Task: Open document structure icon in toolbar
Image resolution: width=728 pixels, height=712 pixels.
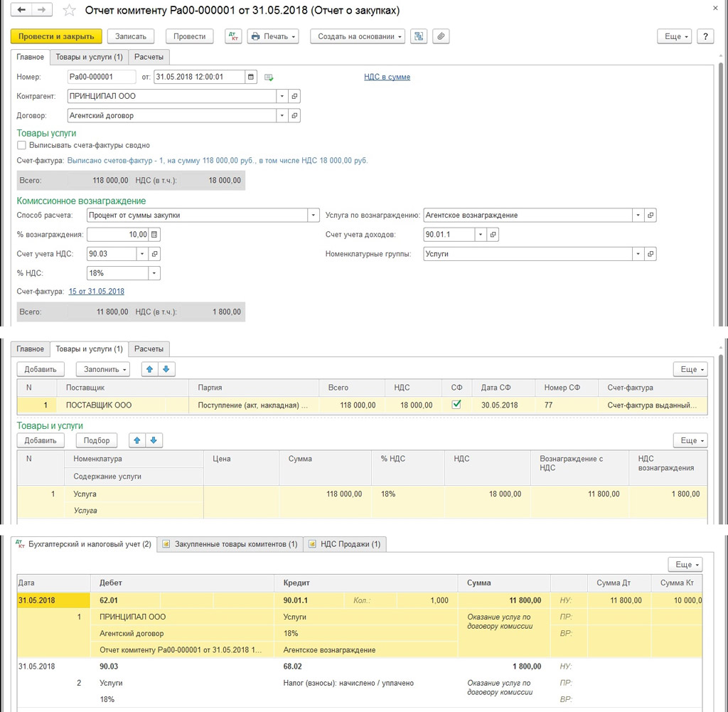Action: [419, 36]
